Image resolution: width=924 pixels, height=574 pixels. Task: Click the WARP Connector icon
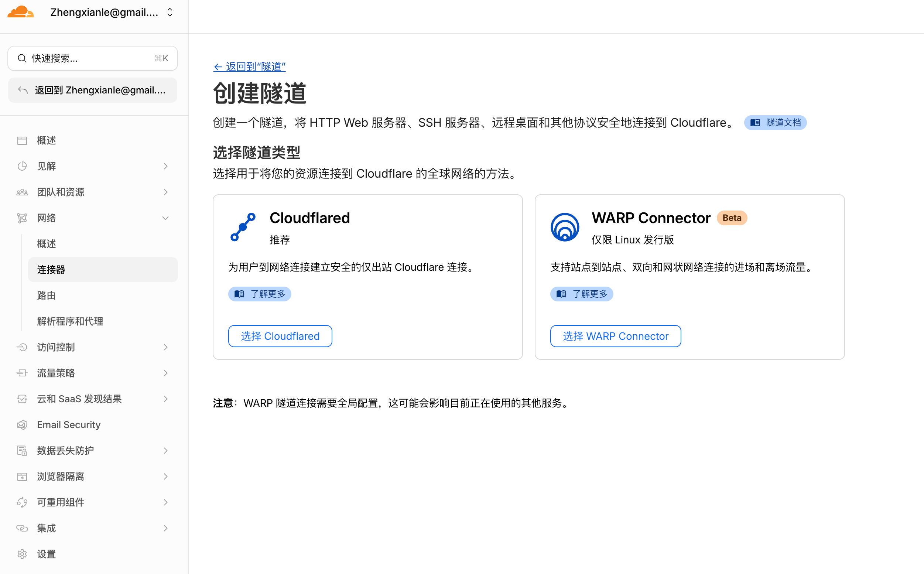click(x=565, y=227)
